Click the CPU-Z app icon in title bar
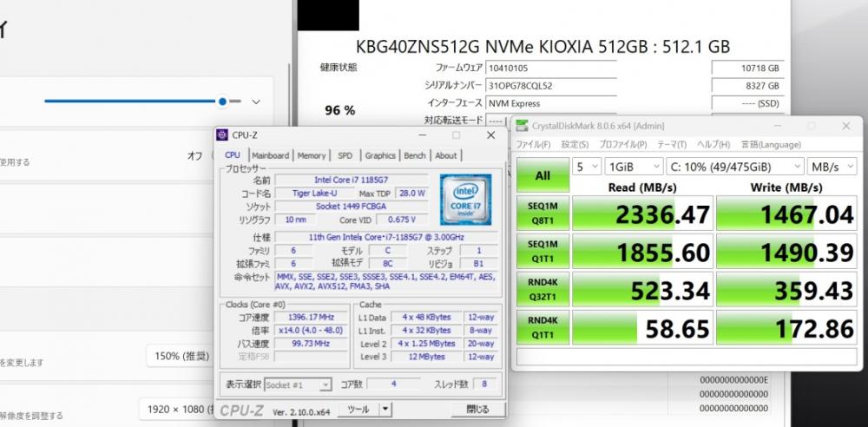 point(222,135)
